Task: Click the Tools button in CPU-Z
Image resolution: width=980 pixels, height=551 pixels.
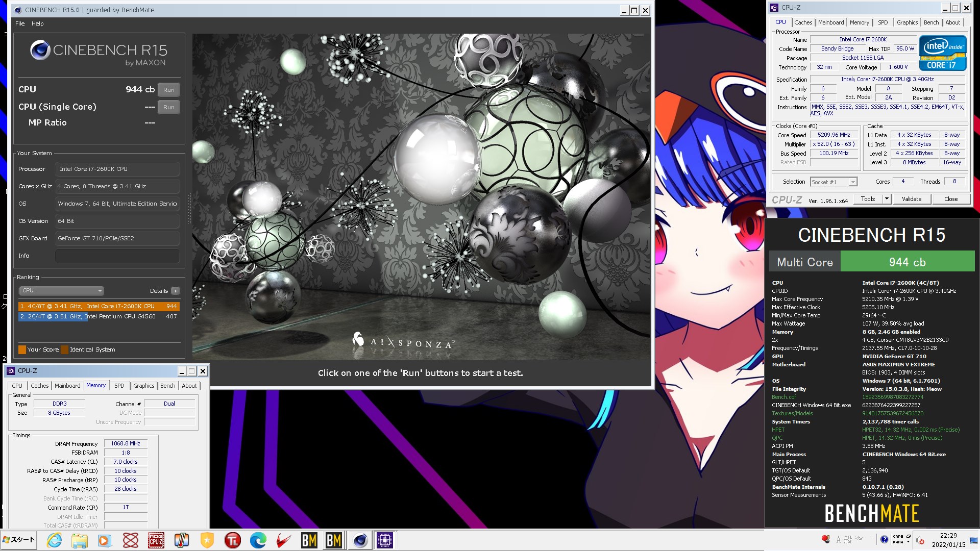Action: pyautogui.click(x=868, y=199)
